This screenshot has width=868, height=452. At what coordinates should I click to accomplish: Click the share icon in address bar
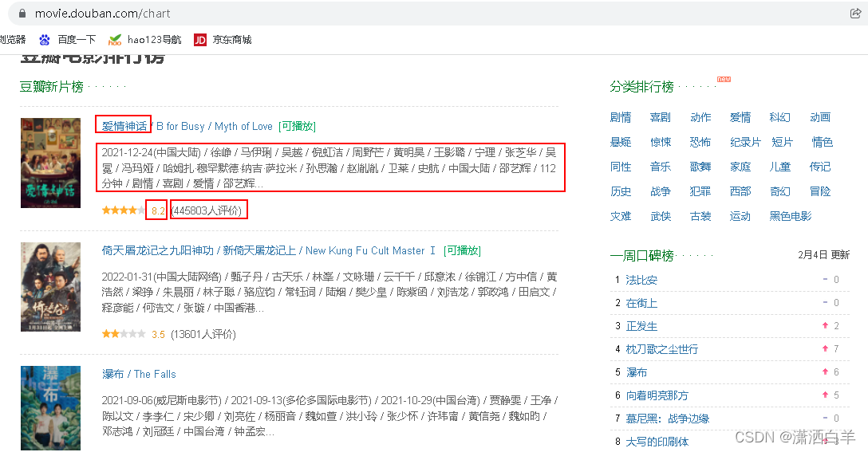(x=855, y=14)
